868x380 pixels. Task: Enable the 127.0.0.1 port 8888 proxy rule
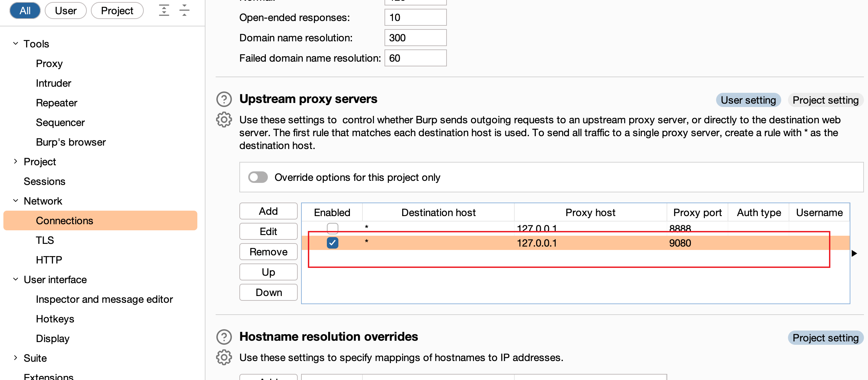(332, 228)
